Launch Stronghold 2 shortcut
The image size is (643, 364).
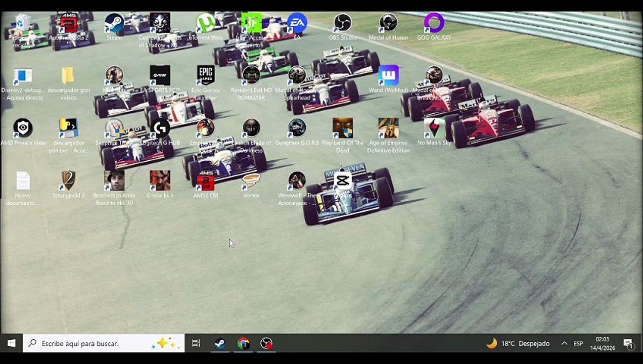tap(68, 185)
